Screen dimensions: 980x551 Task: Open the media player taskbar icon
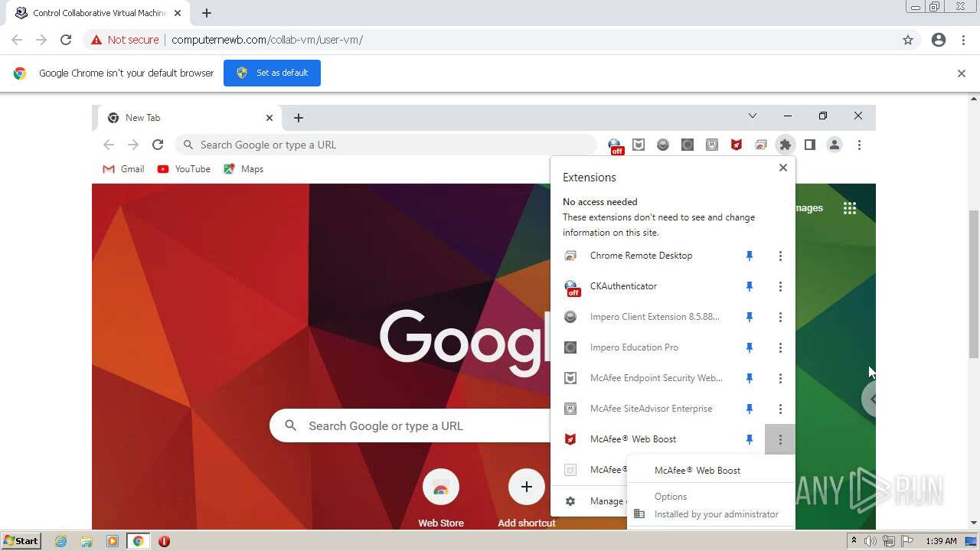point(113,541)
